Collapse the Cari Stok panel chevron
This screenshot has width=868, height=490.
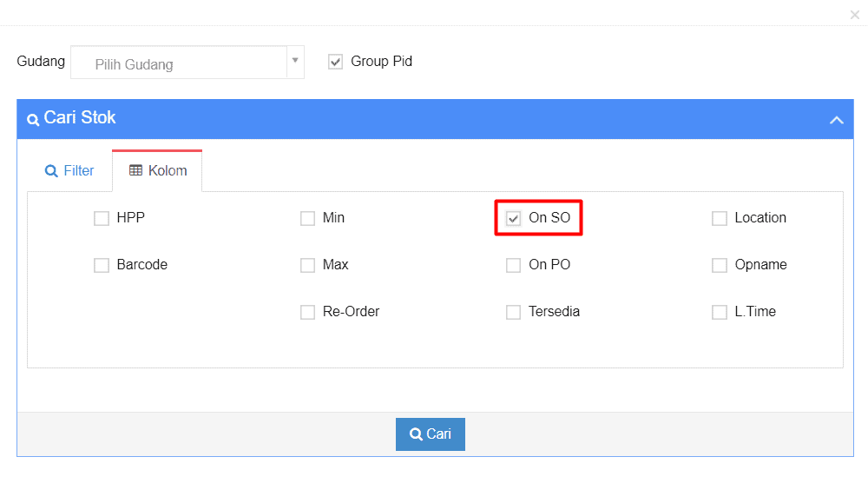tap(836, 120)
